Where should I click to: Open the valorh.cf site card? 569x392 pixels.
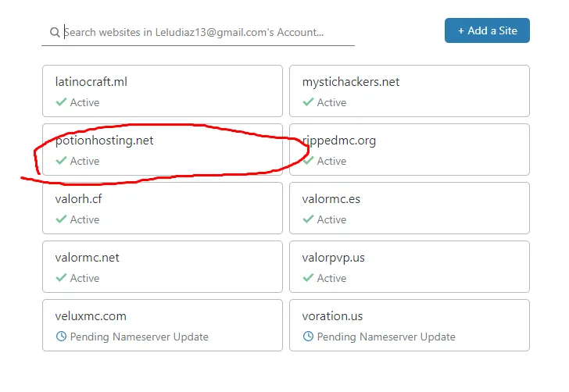coord(163,208)
